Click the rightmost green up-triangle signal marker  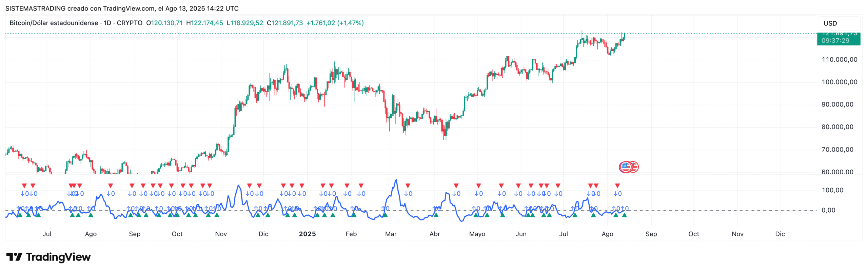pyautogui.click(x=624, y=215)
